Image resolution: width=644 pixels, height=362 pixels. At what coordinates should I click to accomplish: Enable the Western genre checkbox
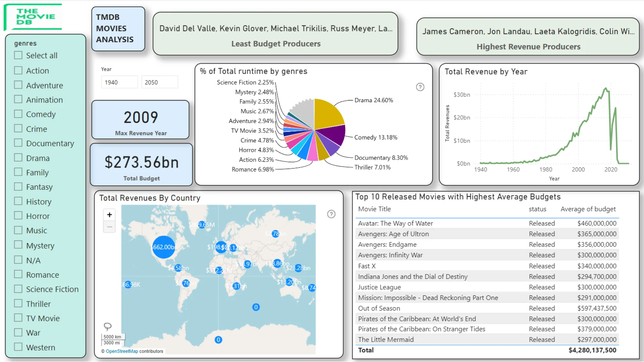18,347
